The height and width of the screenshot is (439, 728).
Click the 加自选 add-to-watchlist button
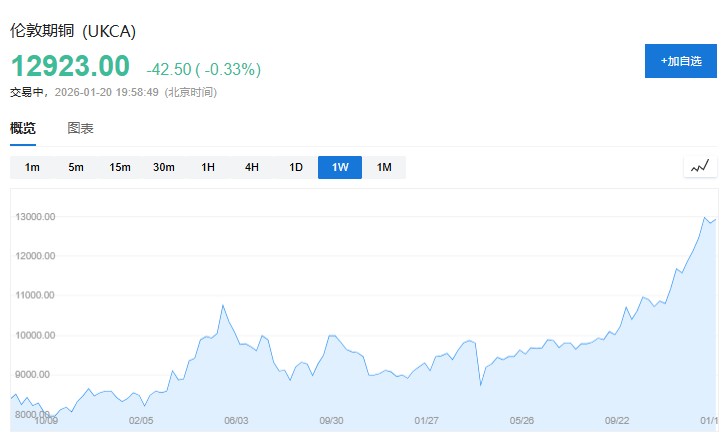tap(681, 61)
